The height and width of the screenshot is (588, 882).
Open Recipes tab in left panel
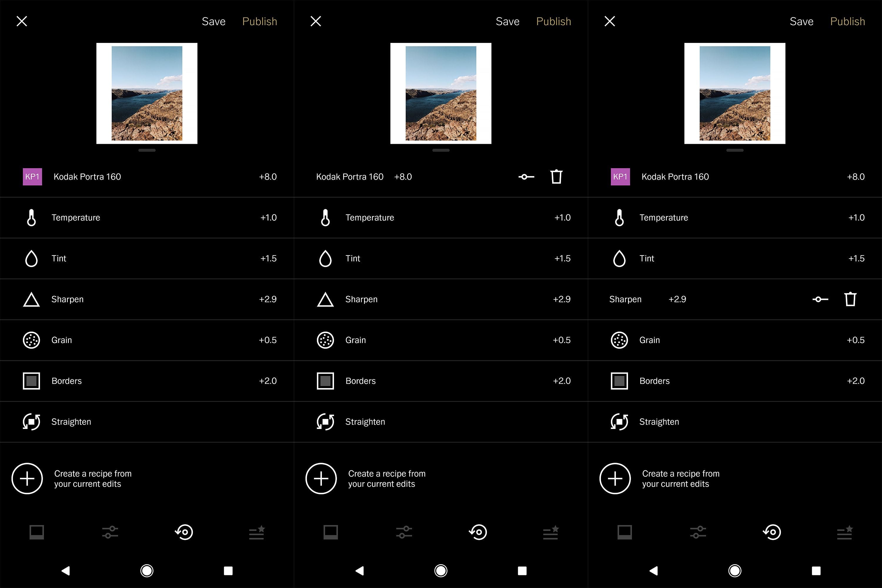[257, 532]
